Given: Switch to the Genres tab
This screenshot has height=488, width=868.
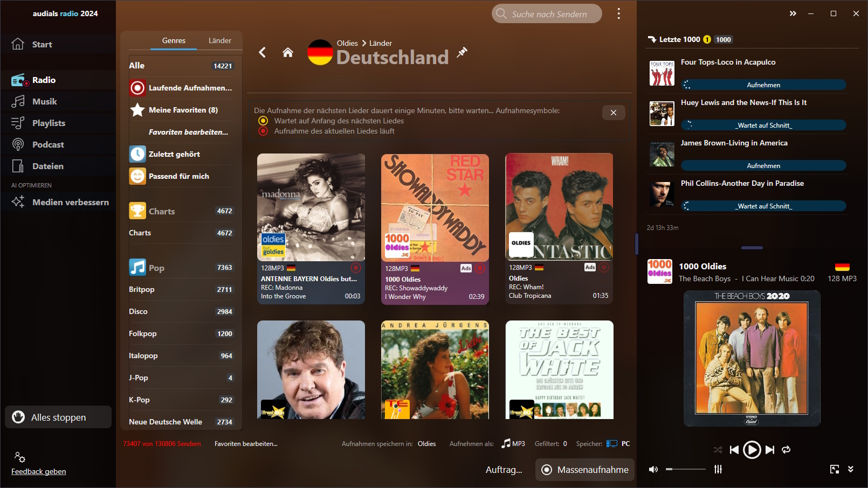Looking at the screenshot, I should click(x=174, y=40).
